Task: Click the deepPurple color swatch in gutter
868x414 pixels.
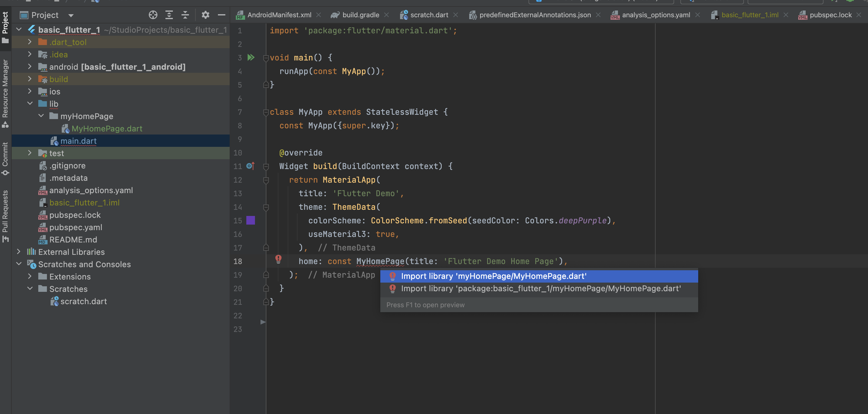Action: (x=251, y=220)
